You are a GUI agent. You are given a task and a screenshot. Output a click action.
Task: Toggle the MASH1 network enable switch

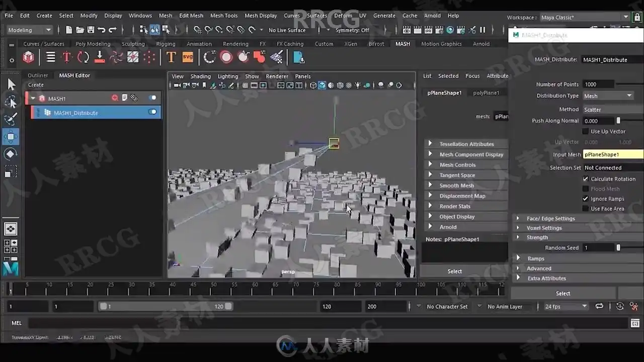(x=152, y=98)
